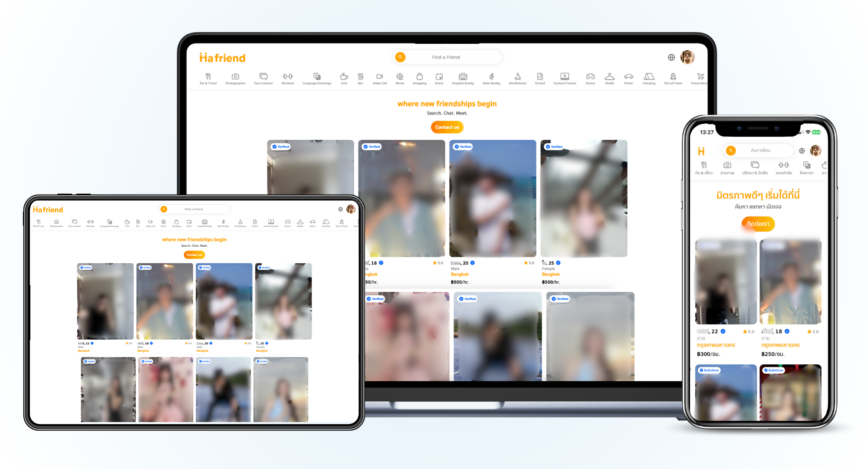Open the age 20 male profile photo on laptop
The image size is (868, 469).
[x=493, y=198]
